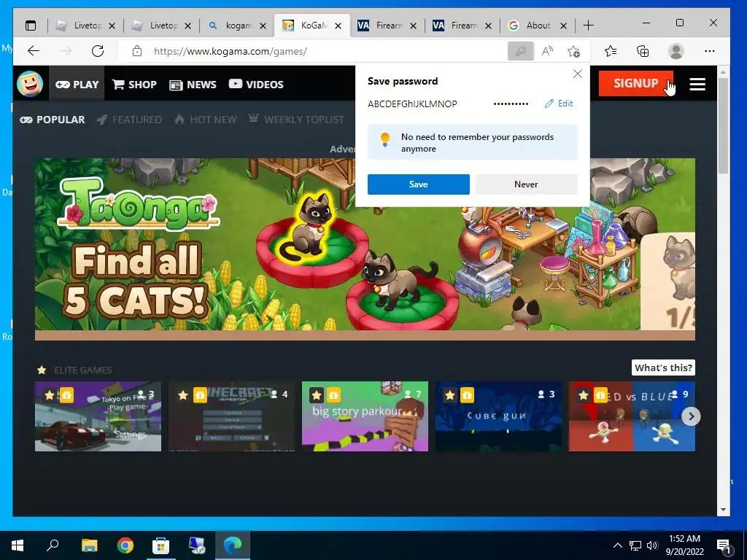Open the Windows Start menu
This screenshot has height=560, width=747.
point(18,545)
